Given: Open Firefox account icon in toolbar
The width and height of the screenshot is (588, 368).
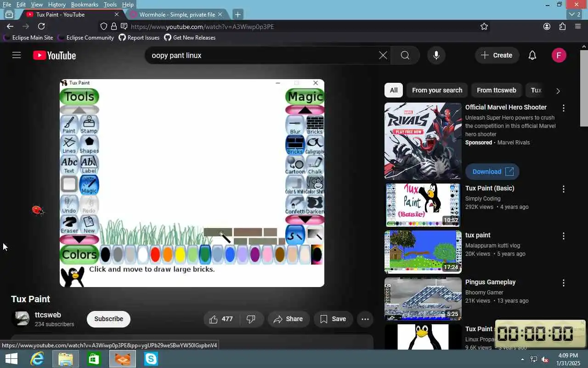Looking at the screenshot, I should click(x=547, y=26).
